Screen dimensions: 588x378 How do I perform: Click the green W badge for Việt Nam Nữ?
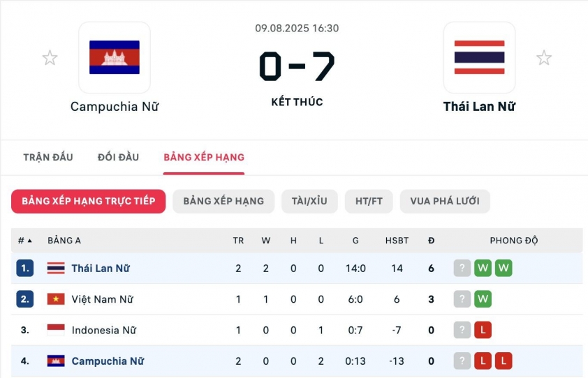(x=483, y=299)
